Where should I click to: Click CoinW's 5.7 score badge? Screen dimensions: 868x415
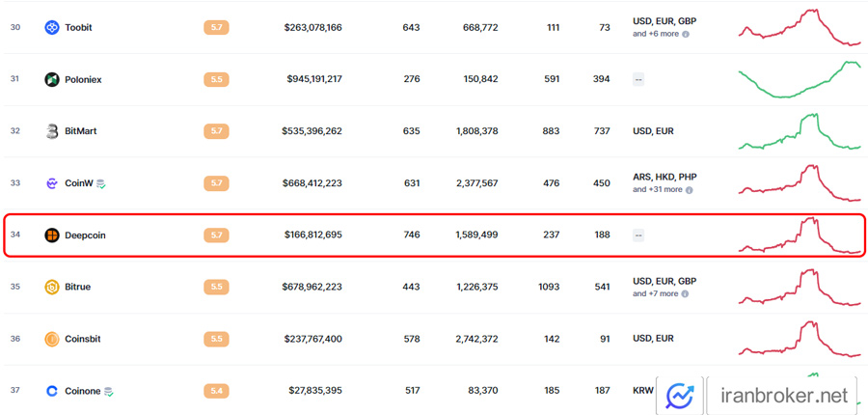point(216,183)
